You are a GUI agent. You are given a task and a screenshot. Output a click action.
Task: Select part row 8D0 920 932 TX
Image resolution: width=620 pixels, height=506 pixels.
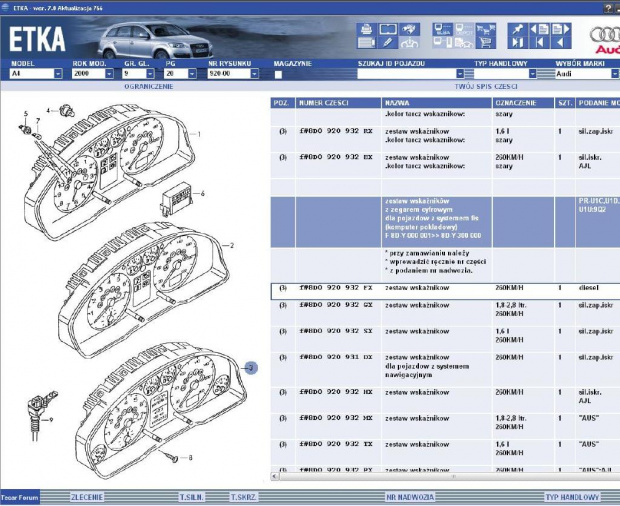tap(445, 452)
